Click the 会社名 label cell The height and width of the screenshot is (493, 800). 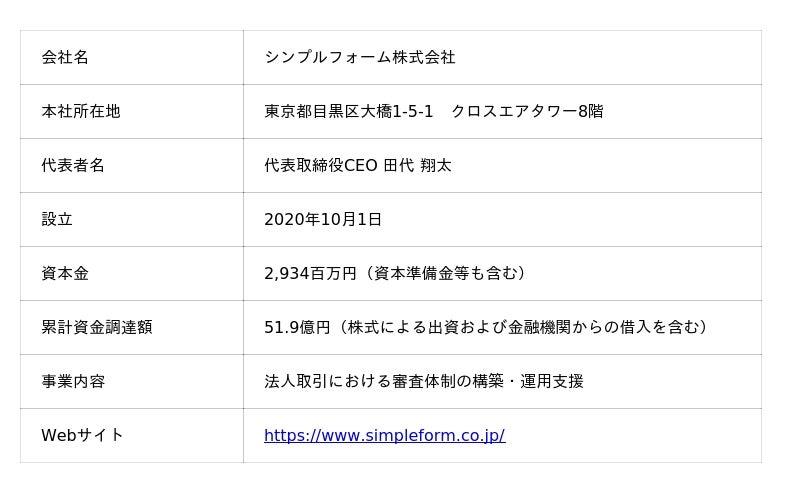(65, 58)
